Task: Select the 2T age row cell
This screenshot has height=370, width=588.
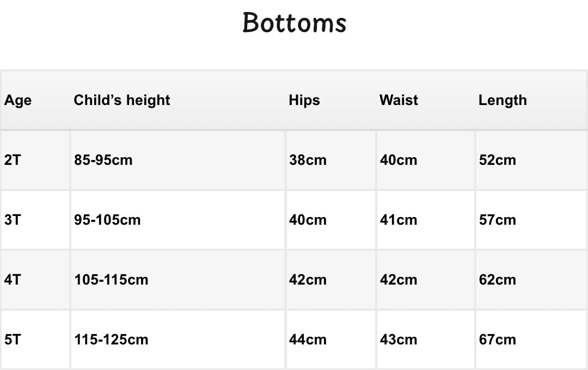Action: [35, 160]
